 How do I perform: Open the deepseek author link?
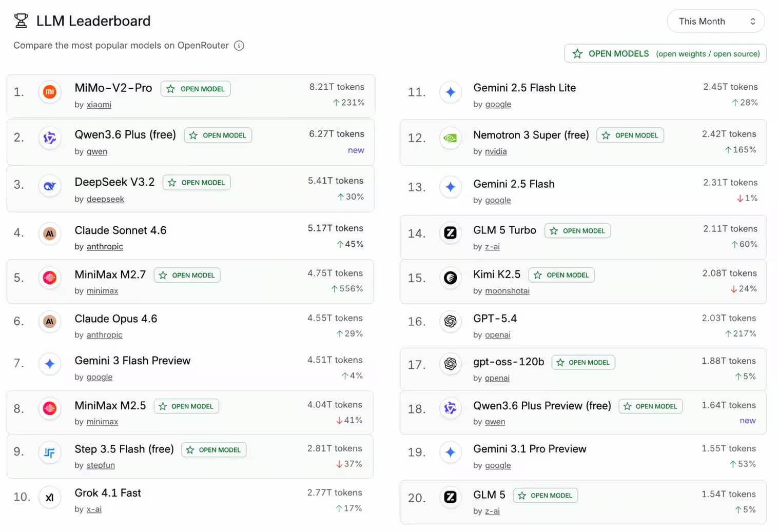click(105, 199)
